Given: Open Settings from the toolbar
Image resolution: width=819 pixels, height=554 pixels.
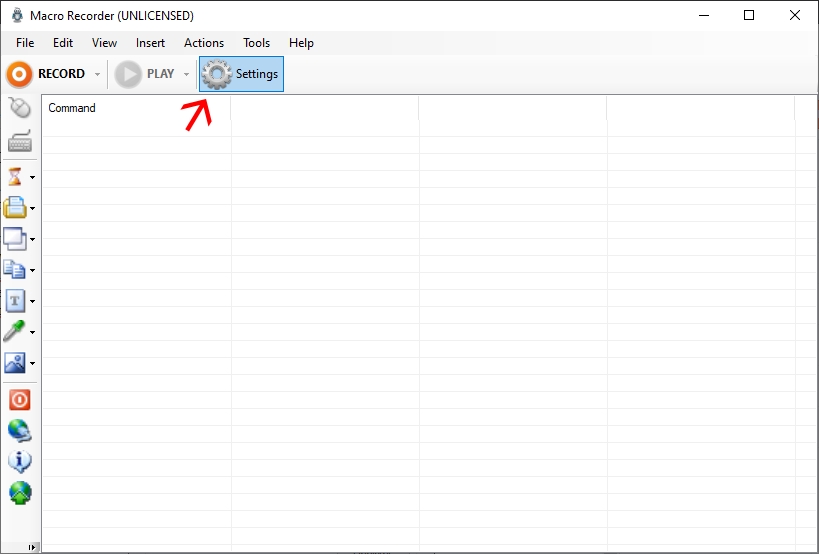Looking at the screenshot, I should pos(241,74).
